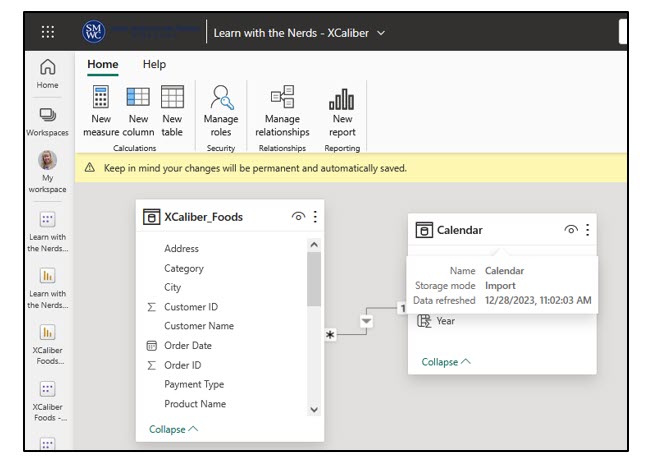Click the sigma icon beside Order ID
This screenshot has width=651, height=469.
(x=152, y=365)
